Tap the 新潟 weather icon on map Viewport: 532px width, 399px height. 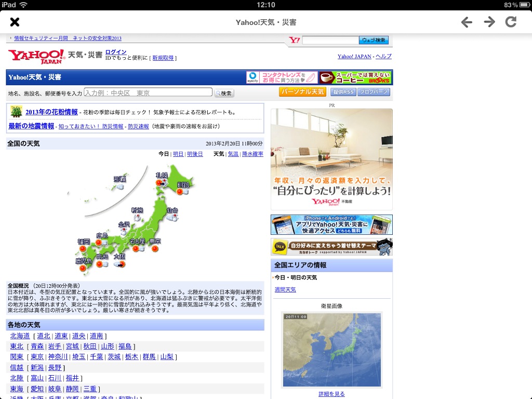pos(137,218)
